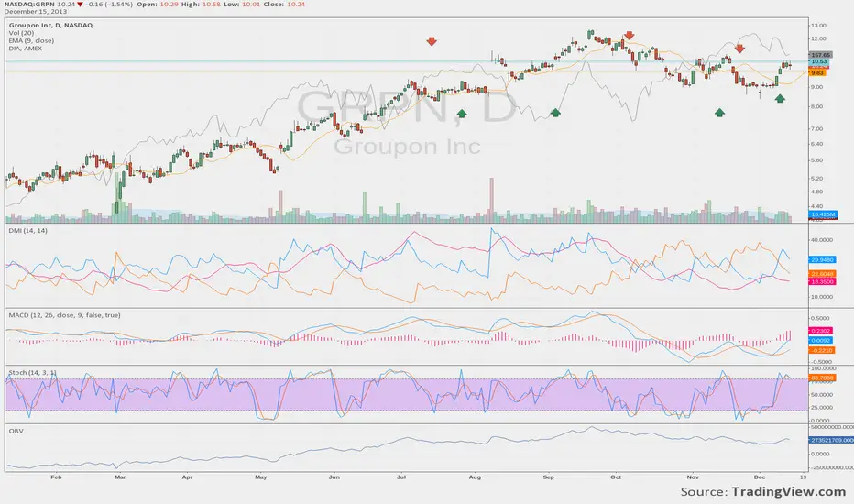This screenshot has height=504, width=854.
Task: Click the Aug label on time axis
Action: 475,477
